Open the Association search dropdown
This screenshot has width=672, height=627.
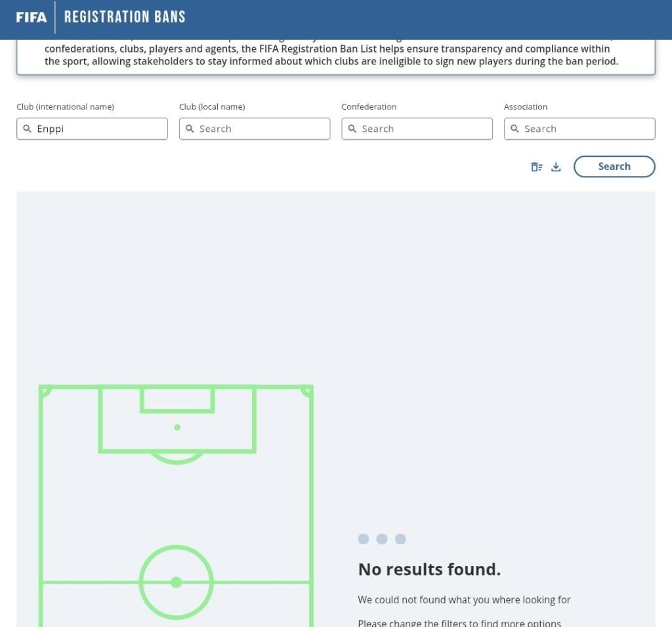(579, 129)
